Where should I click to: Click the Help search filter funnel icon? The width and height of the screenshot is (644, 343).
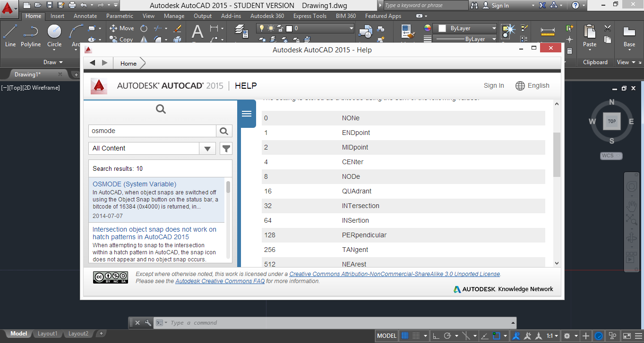[x=226, y=148]
